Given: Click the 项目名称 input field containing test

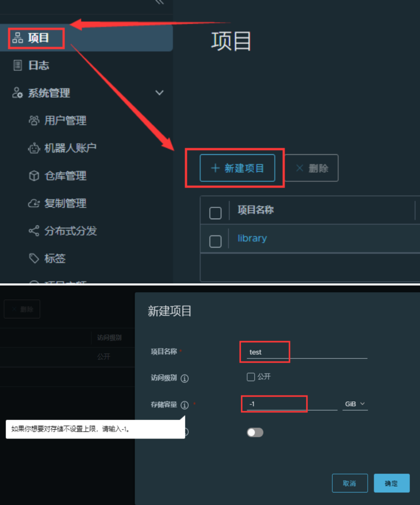Looking at the screenshot, I should click(x=307, y=352).
